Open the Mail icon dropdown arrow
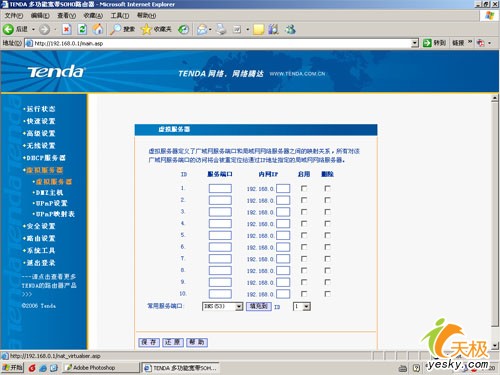Screen dimensions: 500x375 [210, 30]
